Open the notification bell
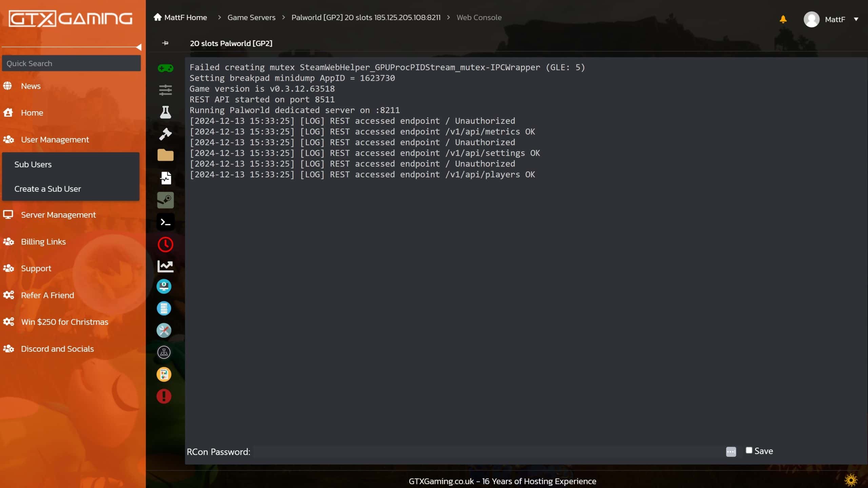The width and height of the screenshot is (868, 488). 783,19
